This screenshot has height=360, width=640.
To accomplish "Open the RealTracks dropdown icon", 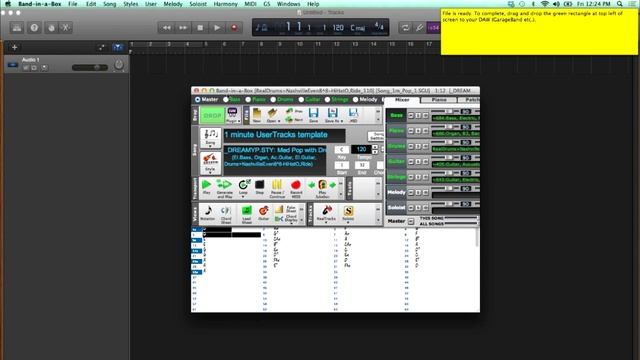I will 326,214.
